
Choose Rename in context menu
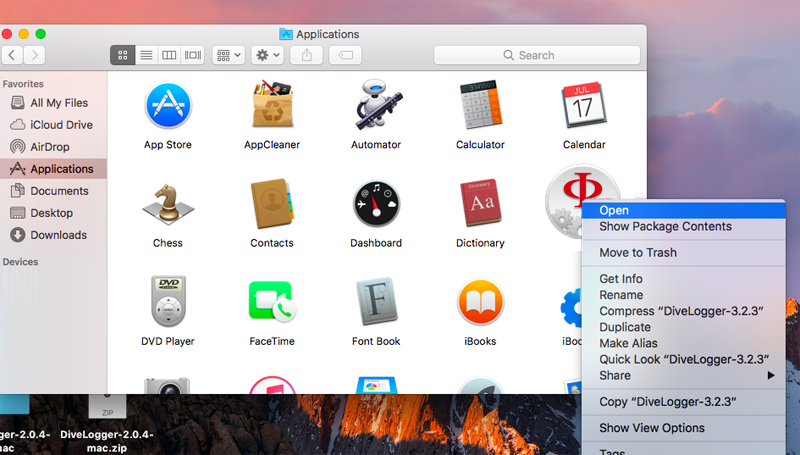tap(683, 295)
